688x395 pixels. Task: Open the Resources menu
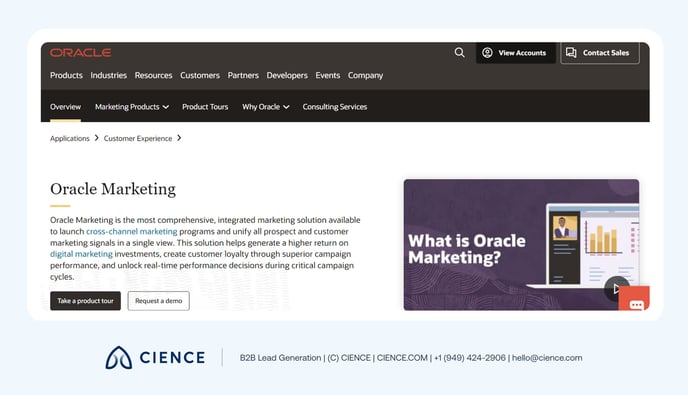coord(153,75)
